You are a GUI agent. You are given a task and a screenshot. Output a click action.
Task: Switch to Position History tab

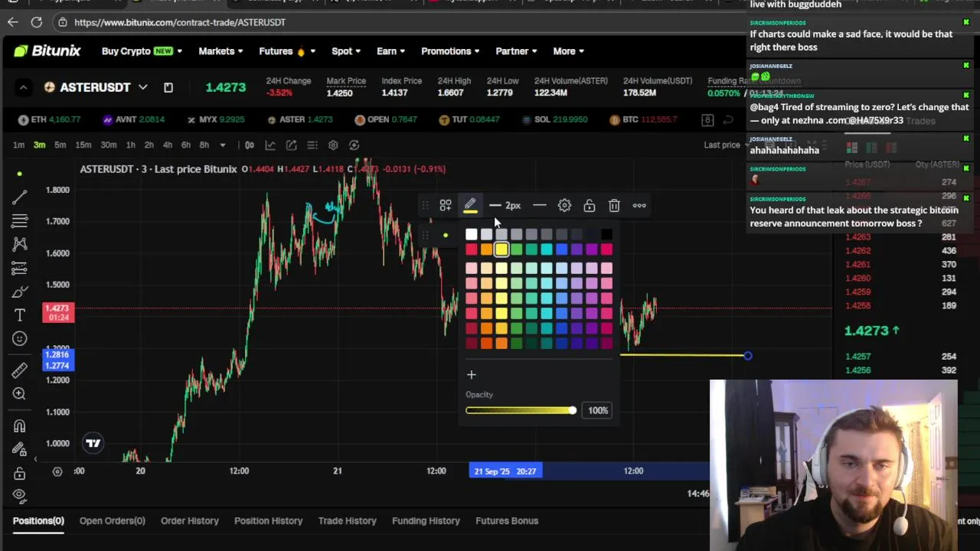point(268,520)
